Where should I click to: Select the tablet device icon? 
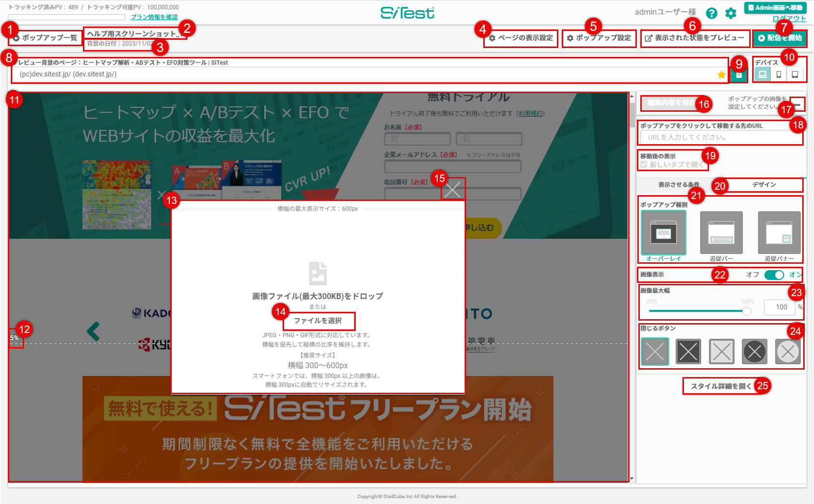tap(795, 75)
